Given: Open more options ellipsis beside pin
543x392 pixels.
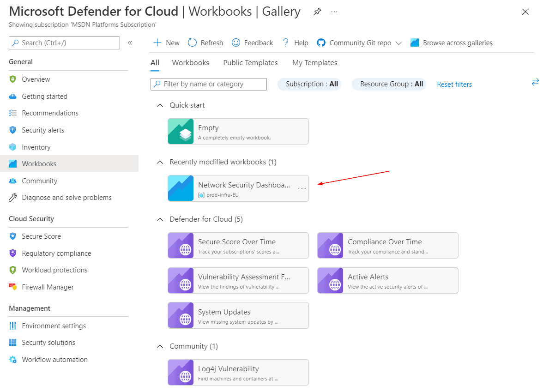Looking at the screenshot, I should pyautogui.click(x=334, y=12).
